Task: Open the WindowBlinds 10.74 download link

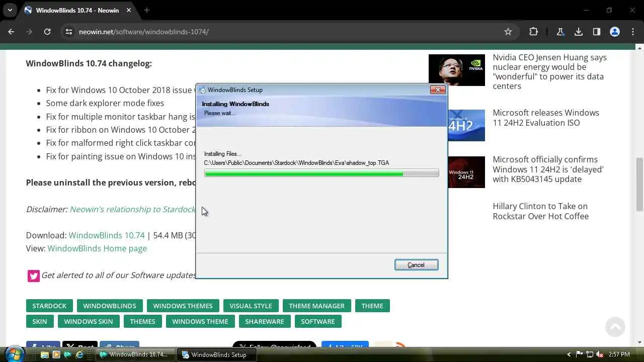Action: pyautogui.click(x=107, y=235)
